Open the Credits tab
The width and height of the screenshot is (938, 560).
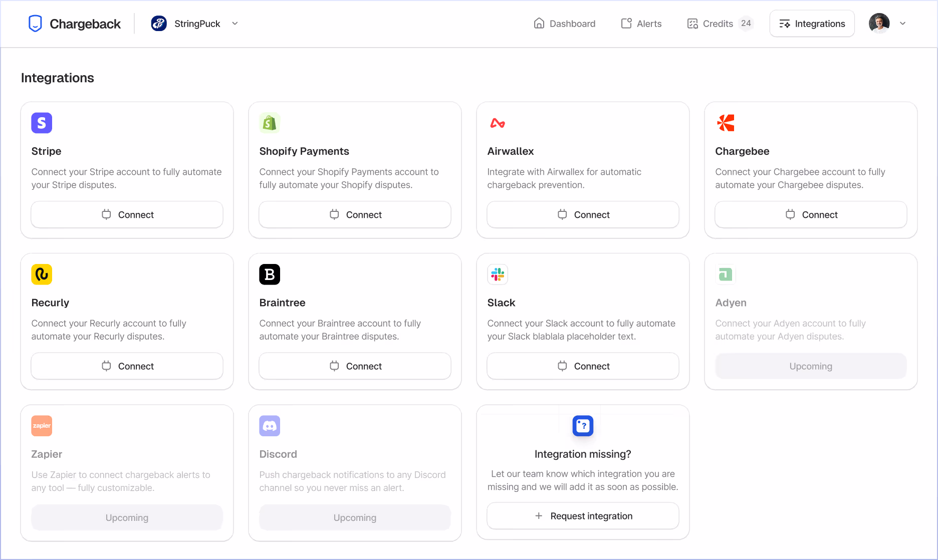pos(720,24)
